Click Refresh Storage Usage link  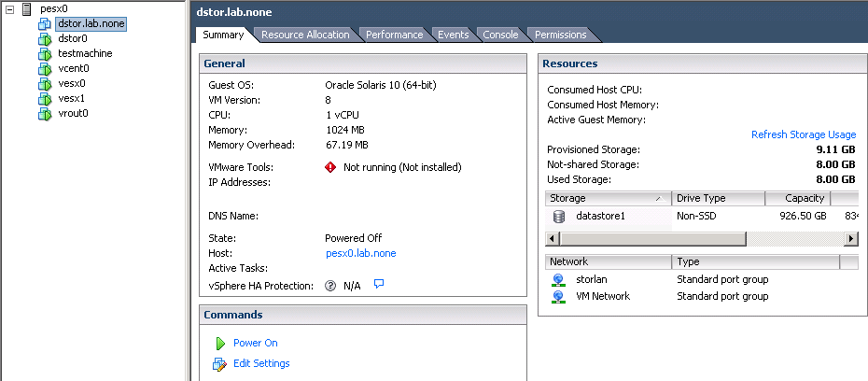804,134
